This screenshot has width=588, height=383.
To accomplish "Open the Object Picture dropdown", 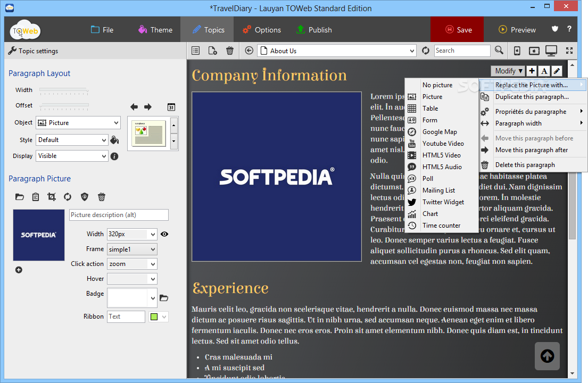I will (78, 122).
